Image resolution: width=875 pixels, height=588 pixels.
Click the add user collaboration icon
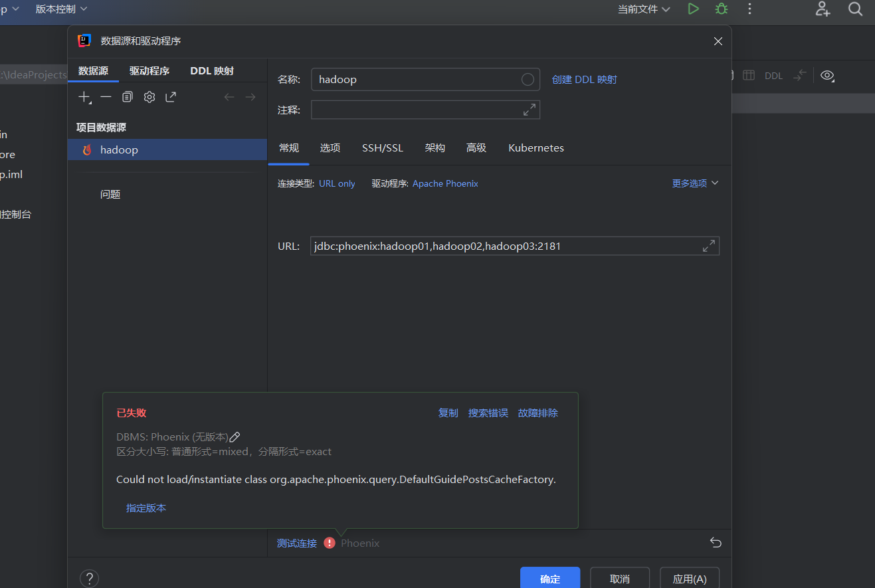823,9
